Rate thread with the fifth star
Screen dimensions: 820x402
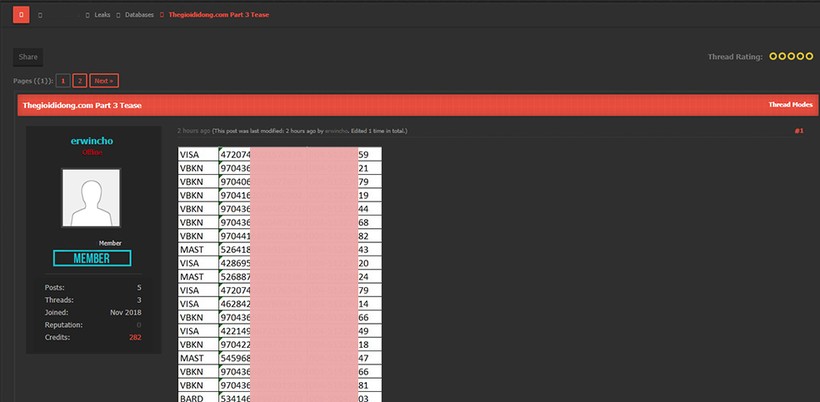tap(809, 57)
